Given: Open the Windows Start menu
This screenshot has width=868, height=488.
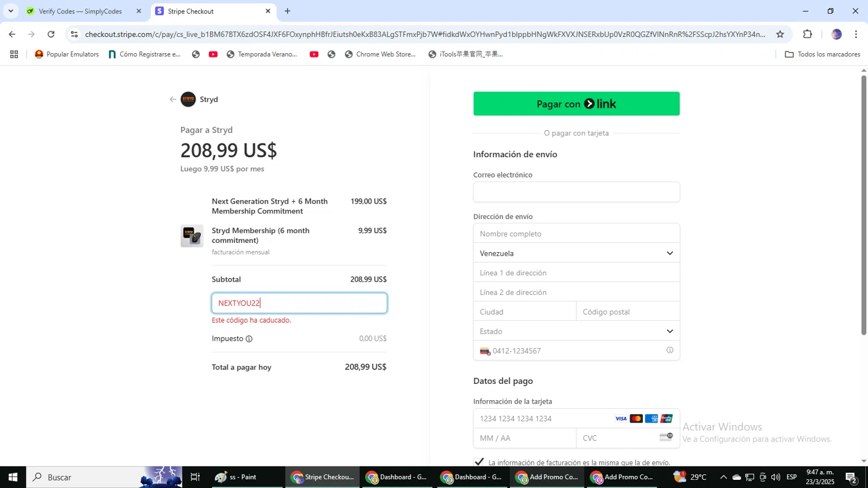Looking at the screenshot, I should click(x=13, y=477).
